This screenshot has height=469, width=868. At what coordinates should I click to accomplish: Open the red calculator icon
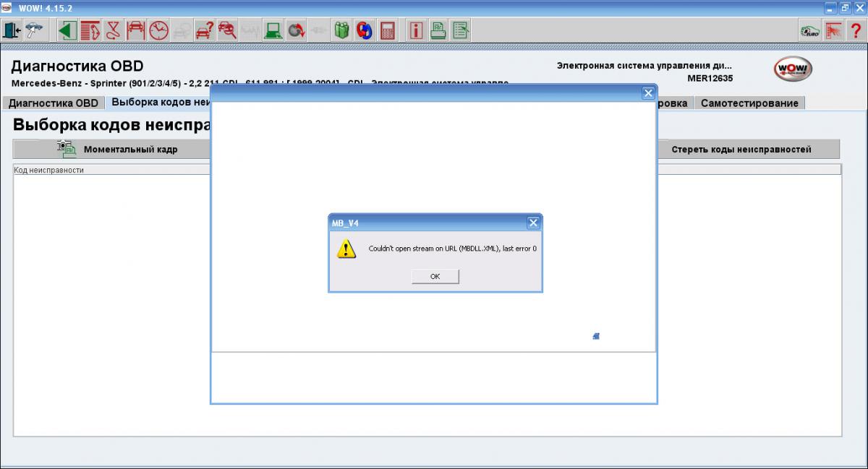click(388, 30)
